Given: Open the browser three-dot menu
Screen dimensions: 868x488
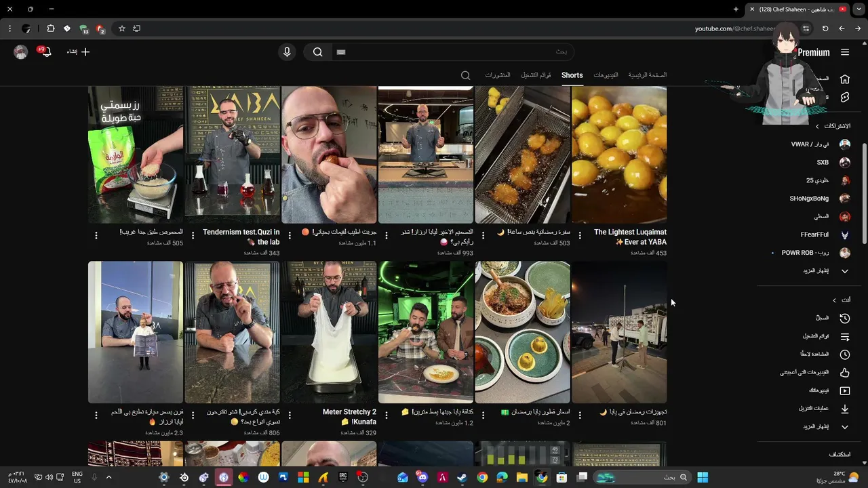Looking at the screenshot, I should 9,28.
